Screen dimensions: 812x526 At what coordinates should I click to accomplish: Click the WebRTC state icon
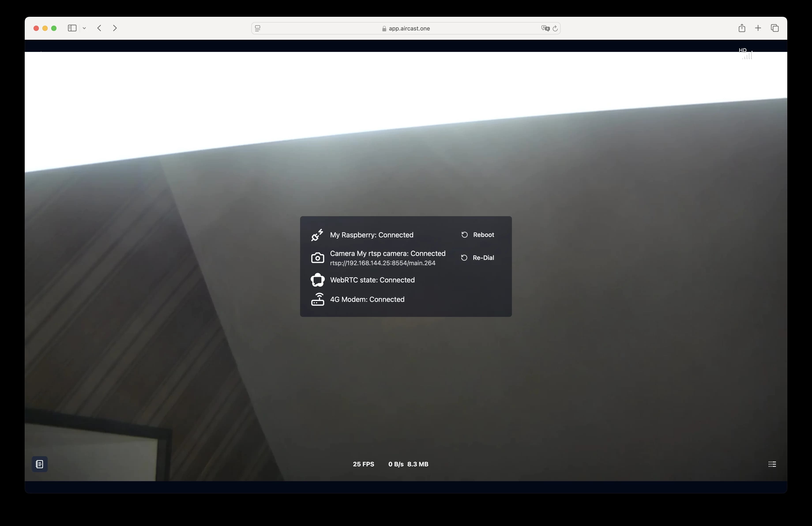(x=317, y=280)
